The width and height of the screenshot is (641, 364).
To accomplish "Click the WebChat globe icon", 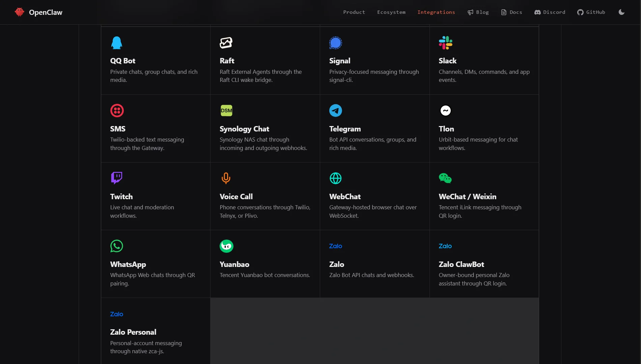I will (336, 178).
